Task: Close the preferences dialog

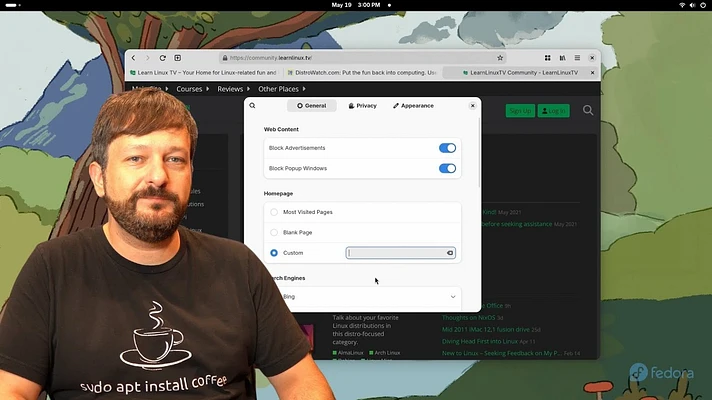Action: coord(472,105)
